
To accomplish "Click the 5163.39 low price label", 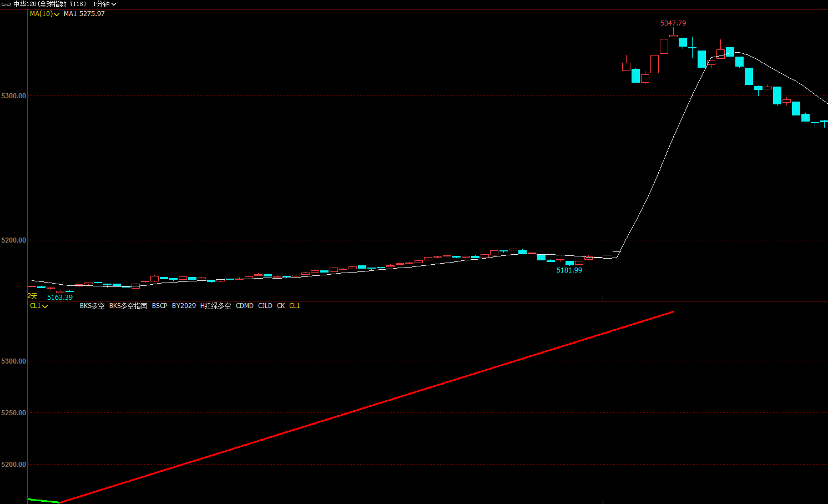I will (60, 298).
